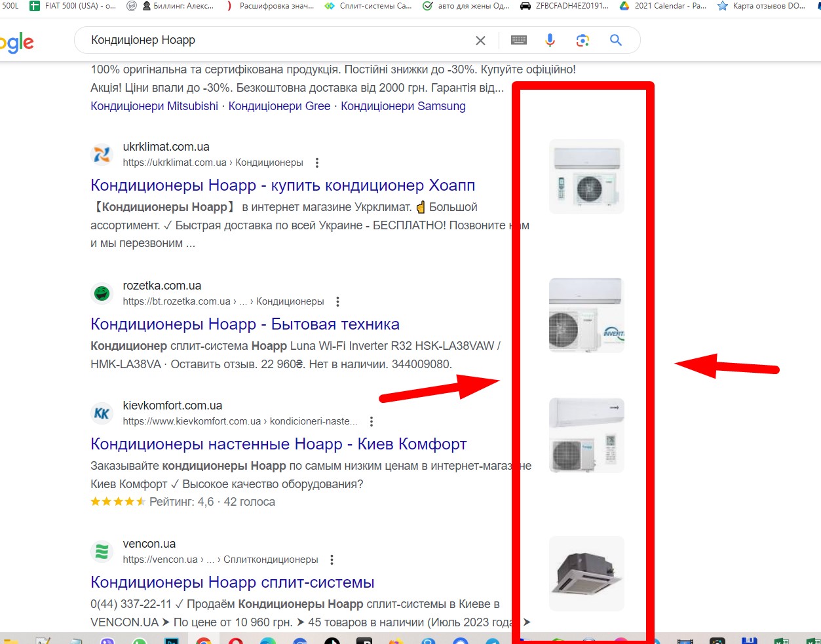
Task: Open the Расшифровка знач... bookmark
Action: (x=270, y=6)
